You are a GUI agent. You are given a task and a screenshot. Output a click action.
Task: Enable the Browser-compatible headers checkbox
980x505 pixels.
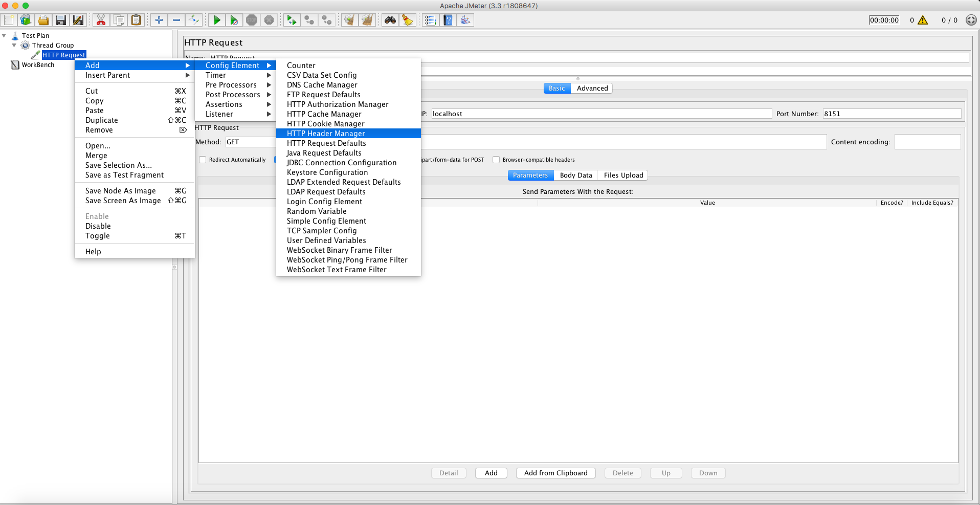coord(496,160)
